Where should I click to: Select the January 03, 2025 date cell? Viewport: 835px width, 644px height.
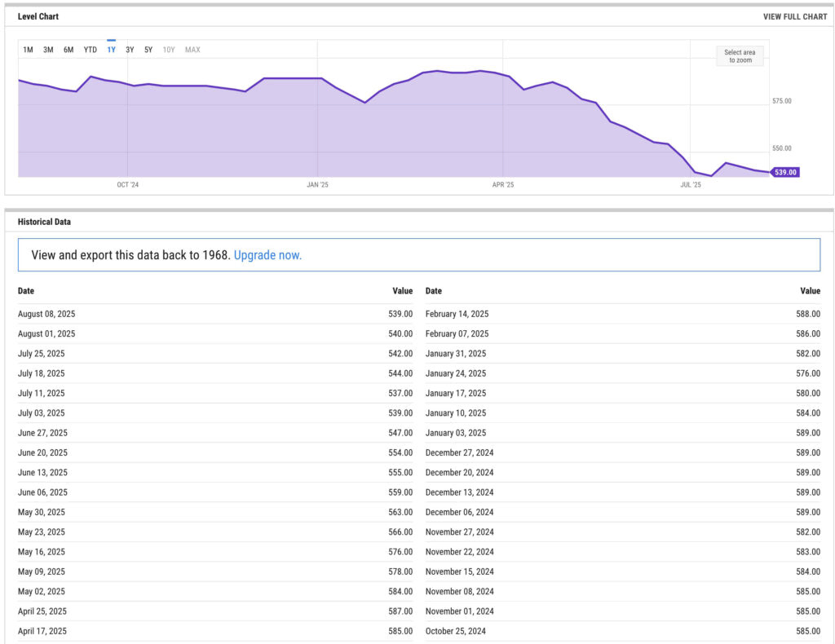[x=455, y=433]
